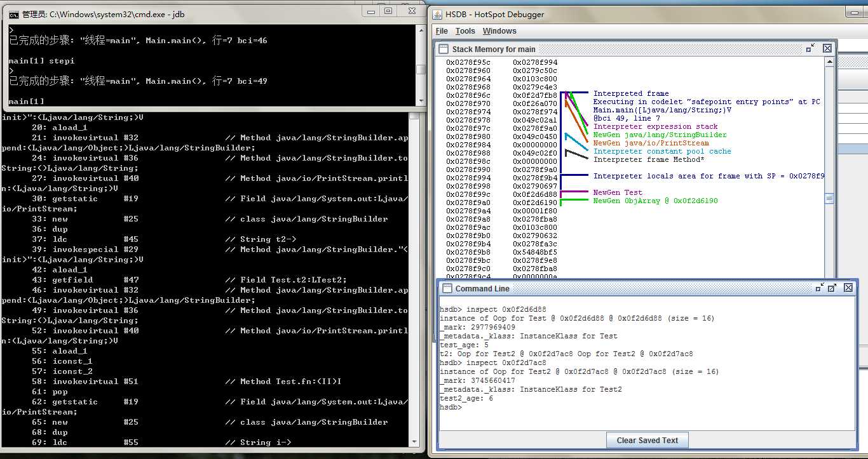The image size is (868, 459).
Task: Click '_mark: 3745660417' line
Action: pyautogui.click(x=477, y=380)
